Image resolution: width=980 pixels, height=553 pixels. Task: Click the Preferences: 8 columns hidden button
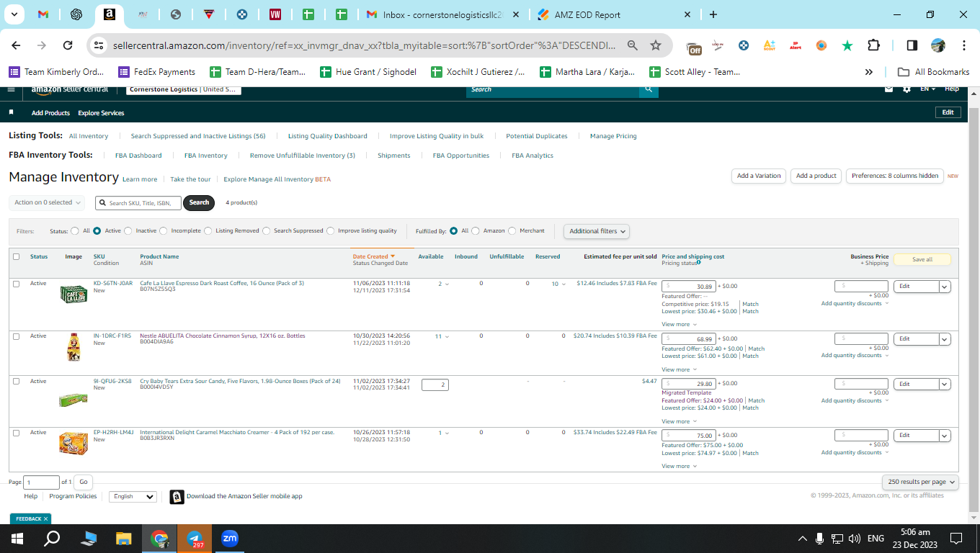[x=895, y=176]
